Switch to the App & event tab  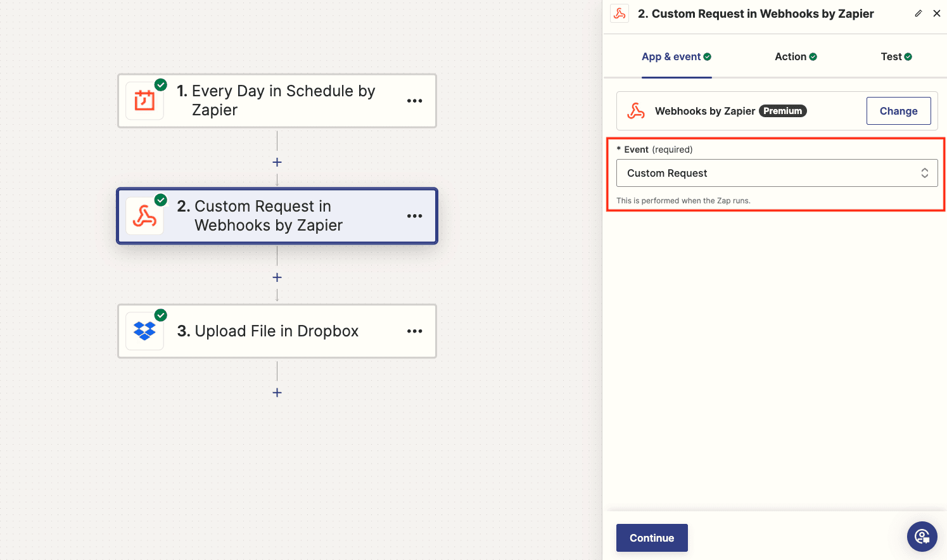(x=677, y=57)
